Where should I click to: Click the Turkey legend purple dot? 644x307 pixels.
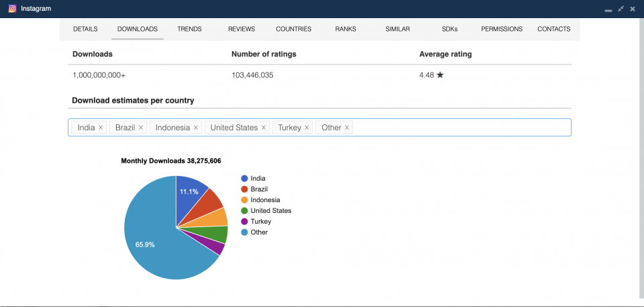(244, 222)
